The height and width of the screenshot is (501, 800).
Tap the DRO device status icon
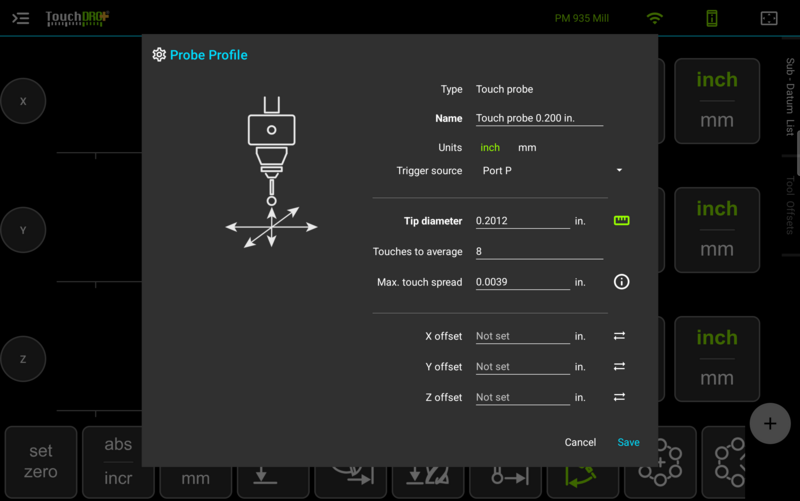point(712,18)
